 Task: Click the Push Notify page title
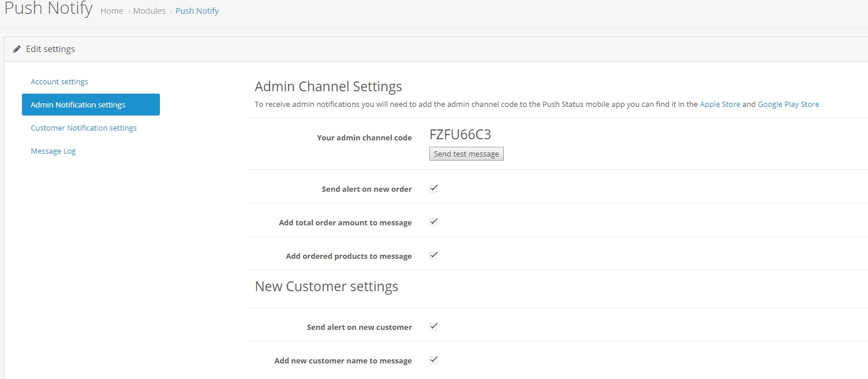[48, 9]
